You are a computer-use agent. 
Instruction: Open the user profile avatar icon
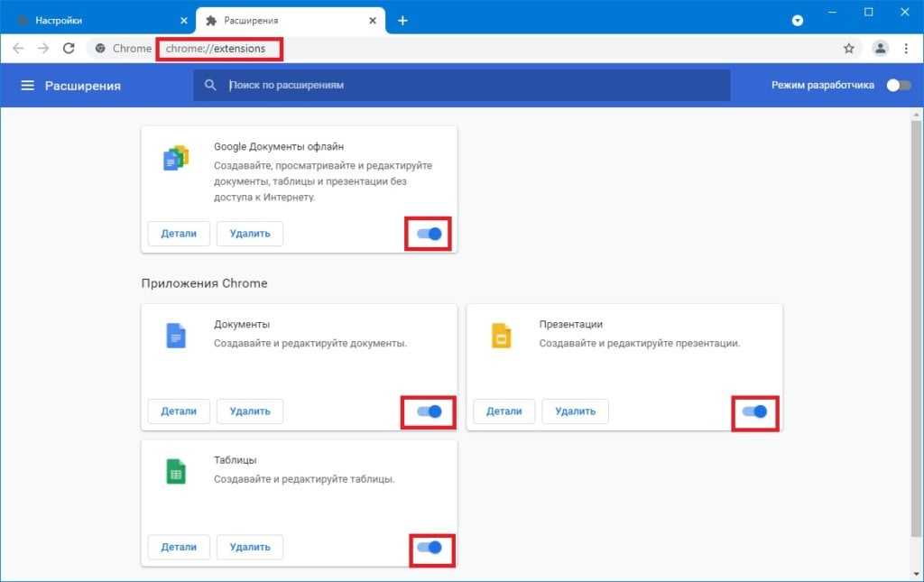click(881, 49)
